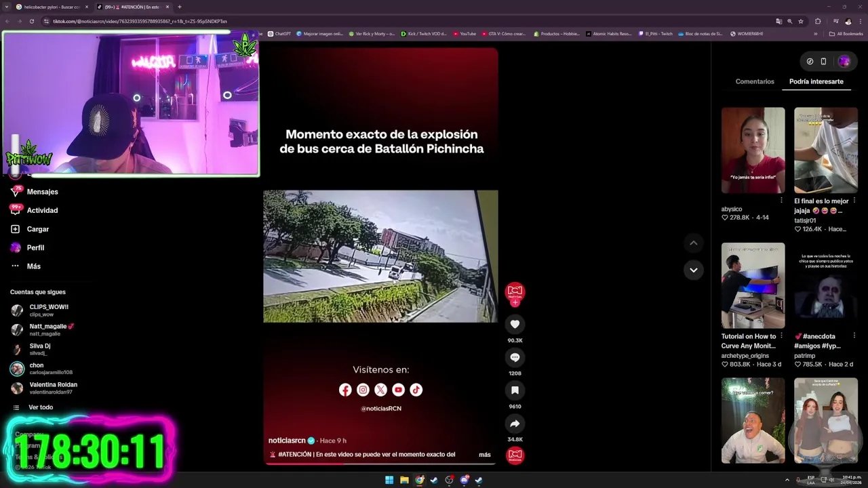Image resolution: width=868 pixels, height=488 pixels.
Task: Open the tatisjr01 username link
Action: point(805,220)
